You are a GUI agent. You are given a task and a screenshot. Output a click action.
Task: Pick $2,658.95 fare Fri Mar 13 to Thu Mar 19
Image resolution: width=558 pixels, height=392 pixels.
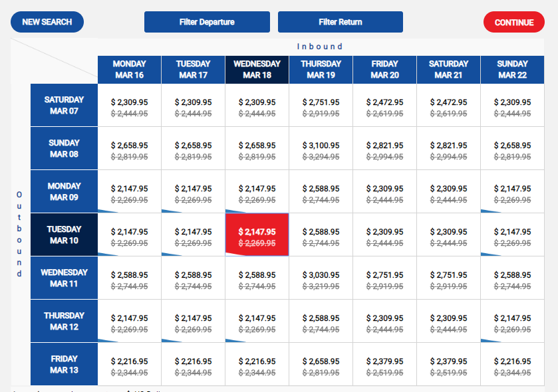coord(321,364)
